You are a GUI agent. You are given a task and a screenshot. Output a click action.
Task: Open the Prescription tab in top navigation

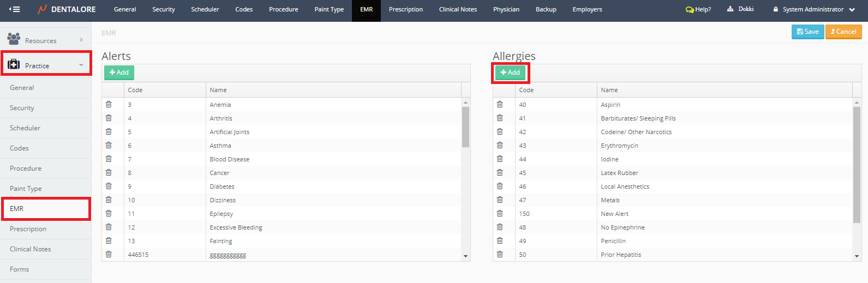[405, 9]
